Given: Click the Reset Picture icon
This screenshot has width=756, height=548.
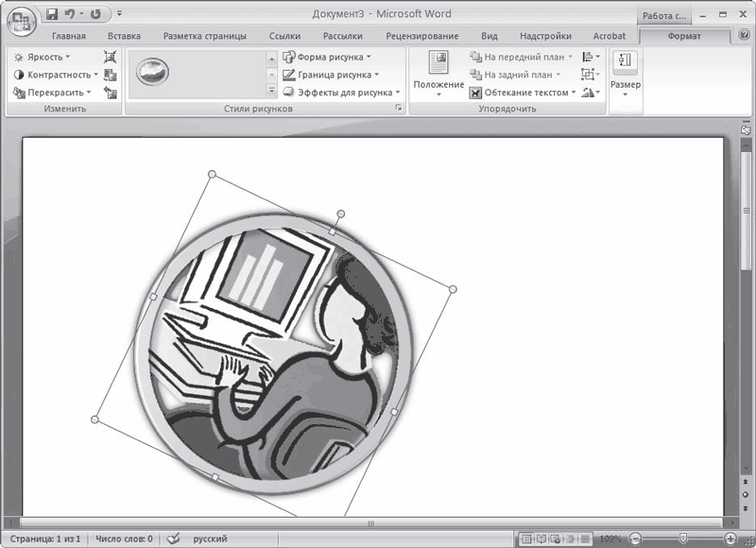Looking at the screenshot, I should [x=110, y=93].
